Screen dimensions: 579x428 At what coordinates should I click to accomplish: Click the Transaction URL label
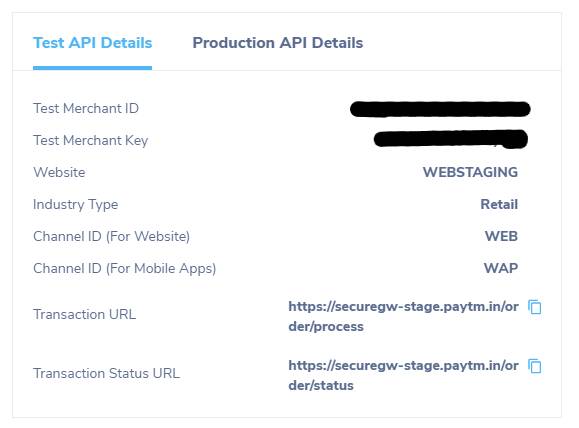pos(85,314)
